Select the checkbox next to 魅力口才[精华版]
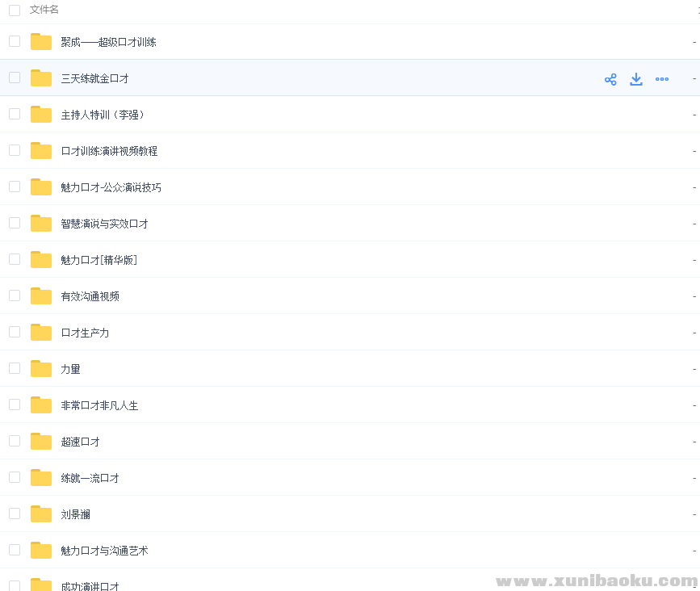Screen dimensions: 700x591 [x=14, y=259]
